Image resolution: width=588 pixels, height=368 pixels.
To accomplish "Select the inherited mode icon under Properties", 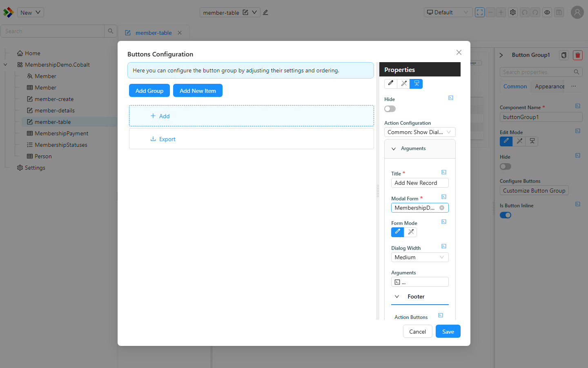I will click(x=416, y=83).
